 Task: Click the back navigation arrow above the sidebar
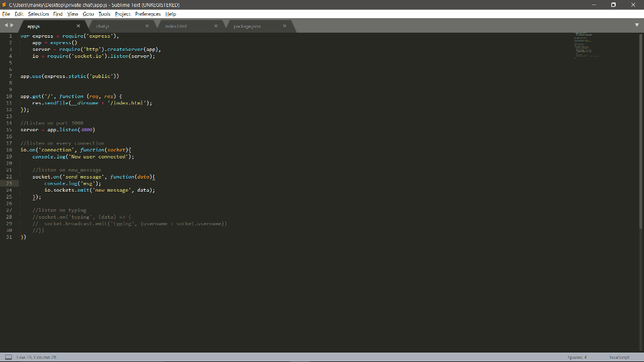5,26
